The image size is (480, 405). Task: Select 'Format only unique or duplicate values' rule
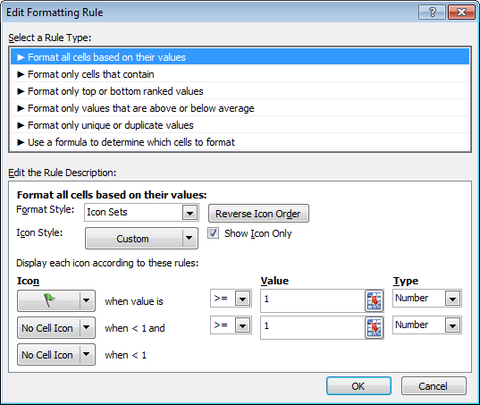(240, 125)
